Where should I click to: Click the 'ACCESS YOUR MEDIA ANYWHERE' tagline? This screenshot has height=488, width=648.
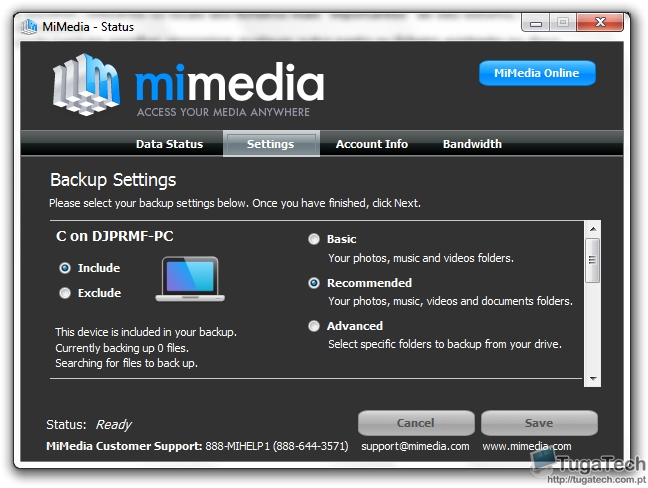[224, 112]
